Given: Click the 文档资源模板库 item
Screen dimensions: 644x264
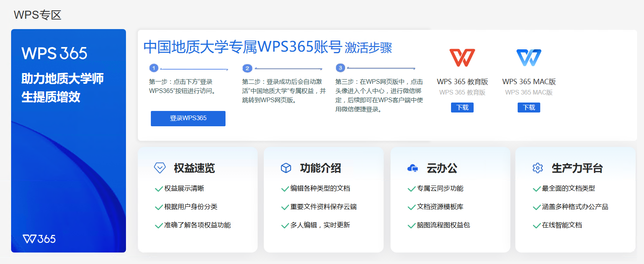Looking at the screenshot, I should coord(440,207).
